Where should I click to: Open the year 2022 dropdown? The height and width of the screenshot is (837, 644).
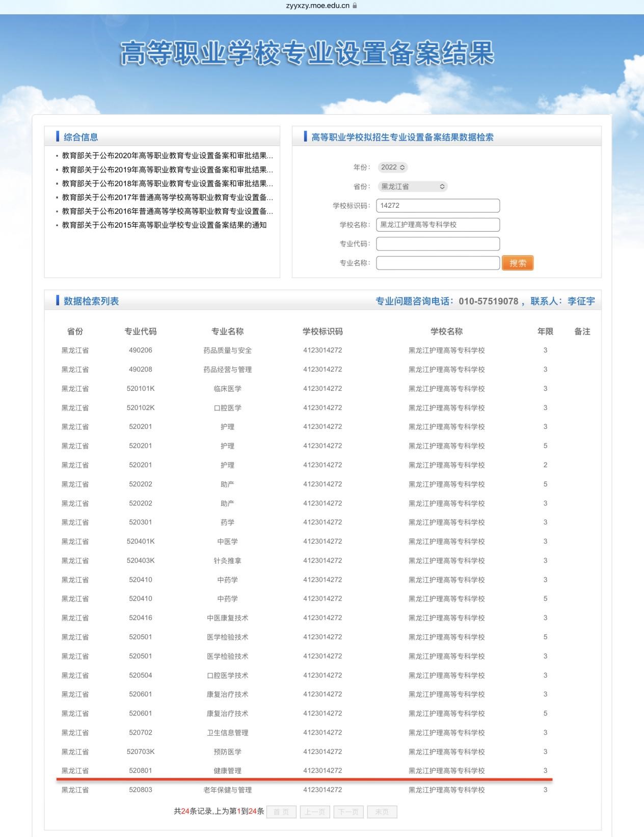tap(393, 167)
